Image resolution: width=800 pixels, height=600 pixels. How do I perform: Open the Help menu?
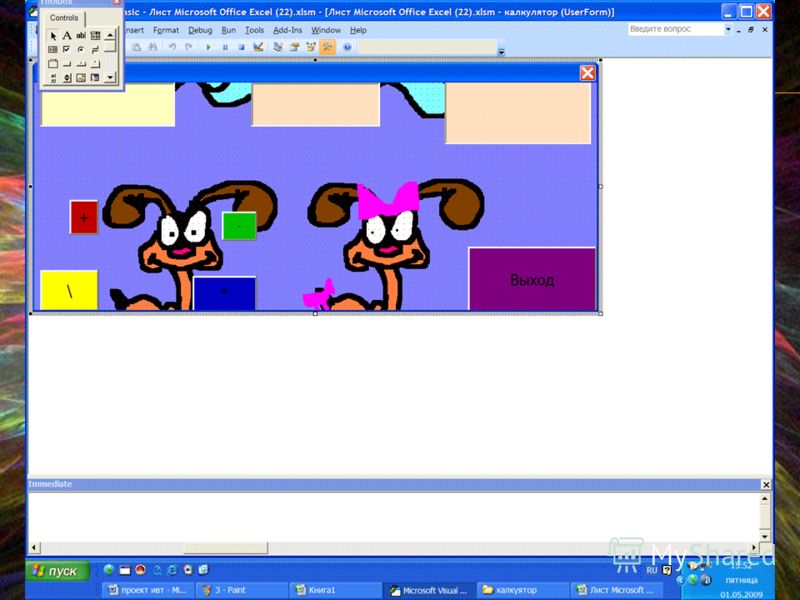click(358, 30)
